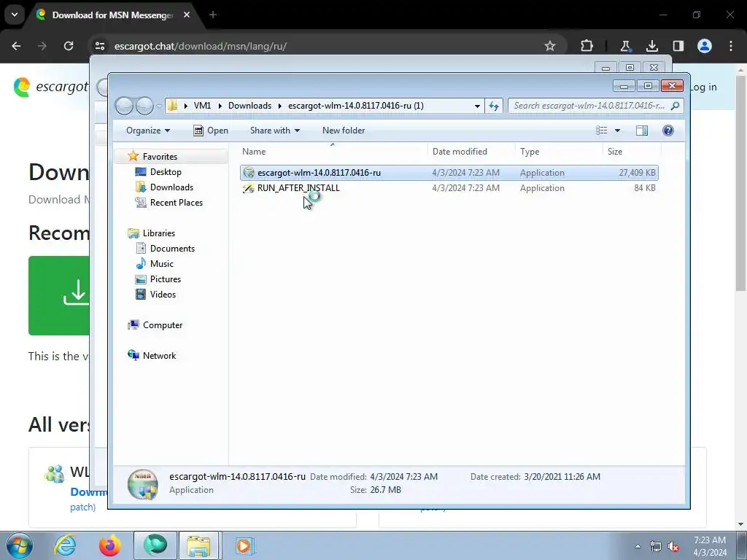
Task: Click the browser back arrow
Action: 16,46
